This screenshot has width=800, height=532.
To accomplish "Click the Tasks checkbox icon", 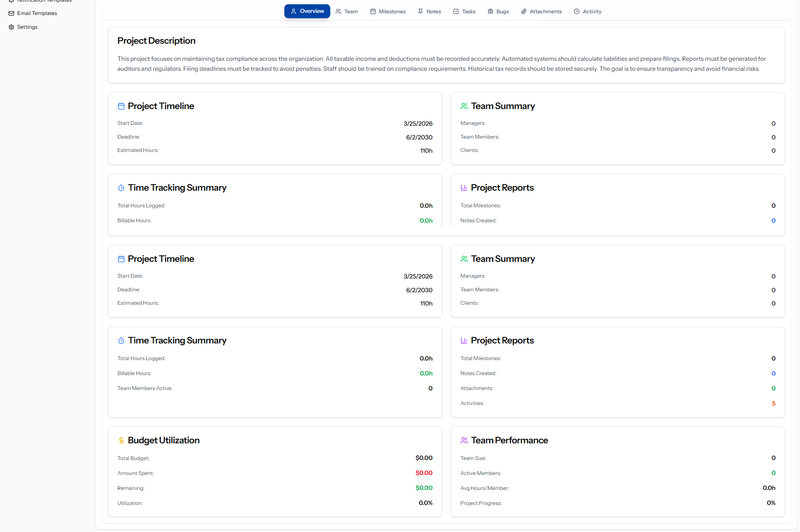I will [x=456, y=12].
